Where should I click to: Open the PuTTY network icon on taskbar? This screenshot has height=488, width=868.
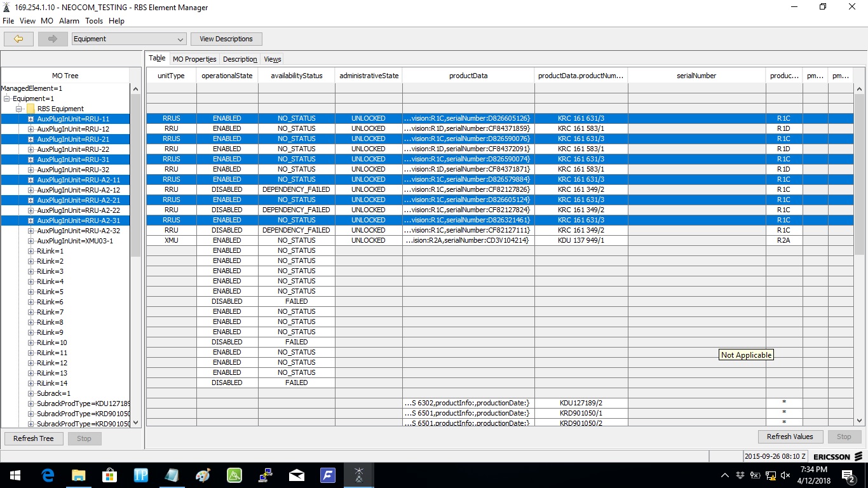point(266,475)
